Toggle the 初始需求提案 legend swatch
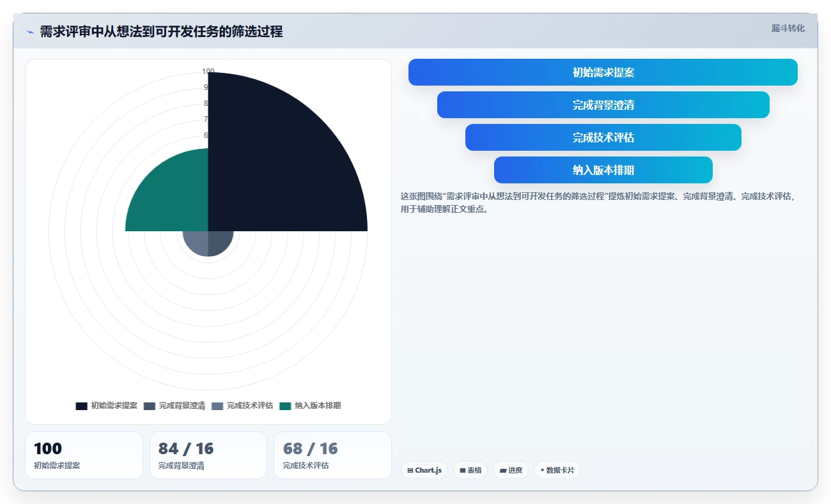Image resolution: width=831 pixels, height=504 pixels. (x=81, y=406)
